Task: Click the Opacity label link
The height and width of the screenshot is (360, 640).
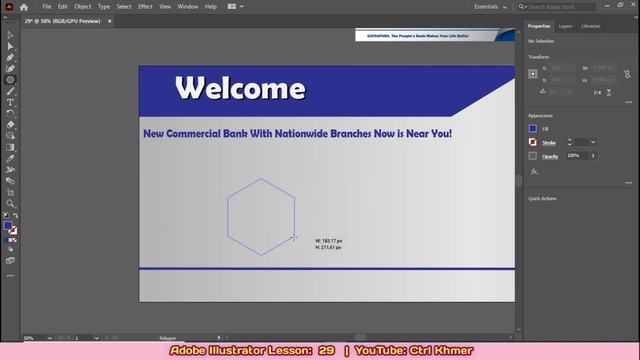Action: point(550,156)
